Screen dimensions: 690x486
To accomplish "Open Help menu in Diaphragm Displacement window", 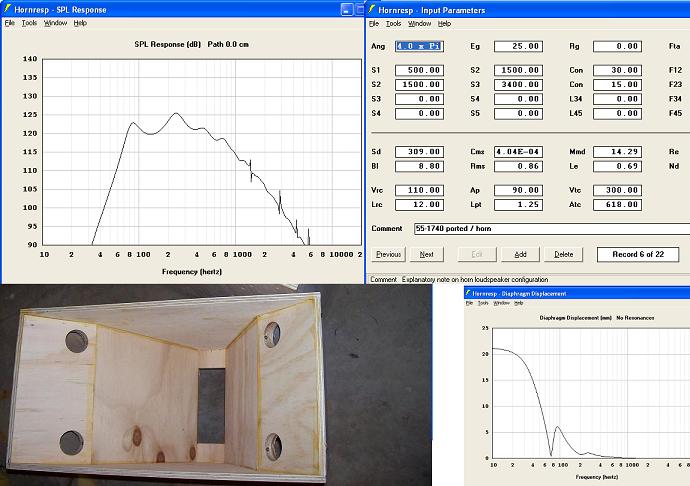I will click(519, 303).
